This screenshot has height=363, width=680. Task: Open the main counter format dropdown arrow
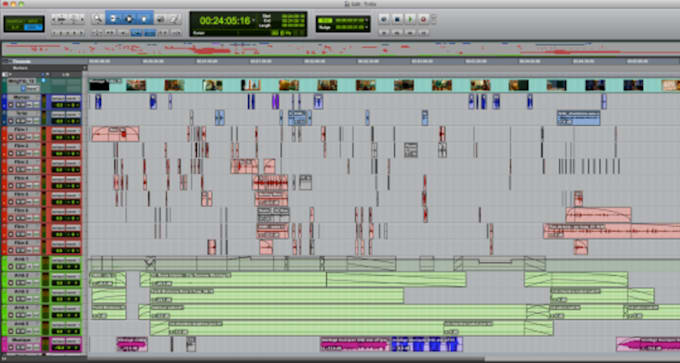(x=253, y=20)
